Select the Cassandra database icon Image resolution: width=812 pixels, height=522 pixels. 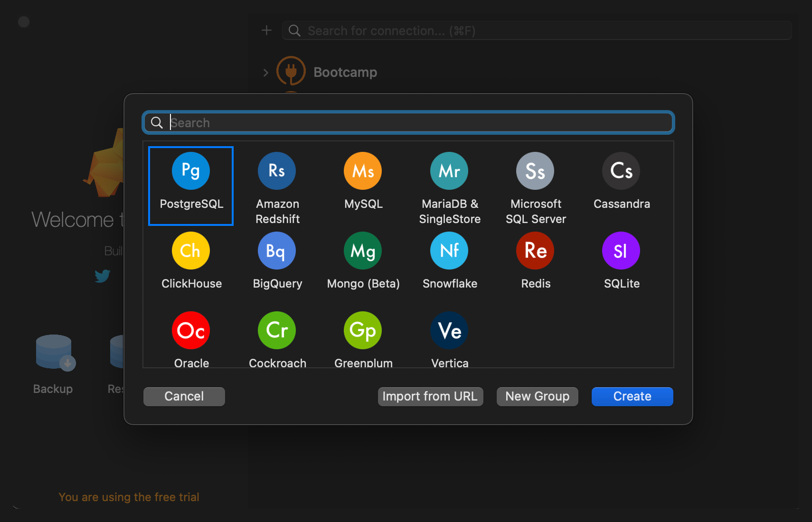click(x=621, y=171)
